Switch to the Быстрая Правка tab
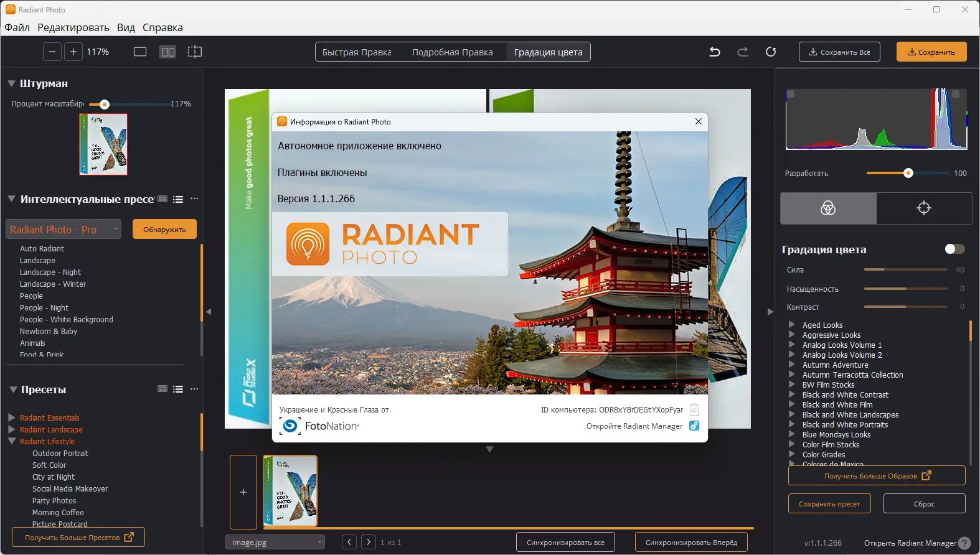Viewport: 980px width, 555px height. point(357,52)
